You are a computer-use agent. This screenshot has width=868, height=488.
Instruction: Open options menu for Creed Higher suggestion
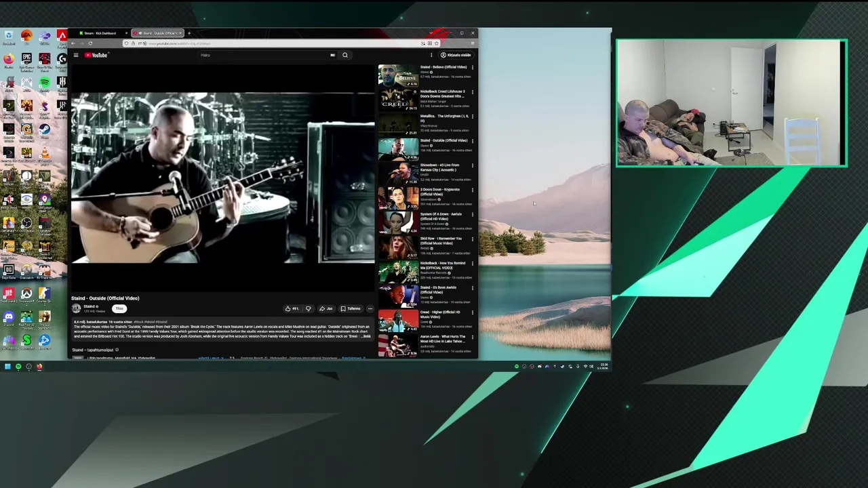(x=473, y=312)
